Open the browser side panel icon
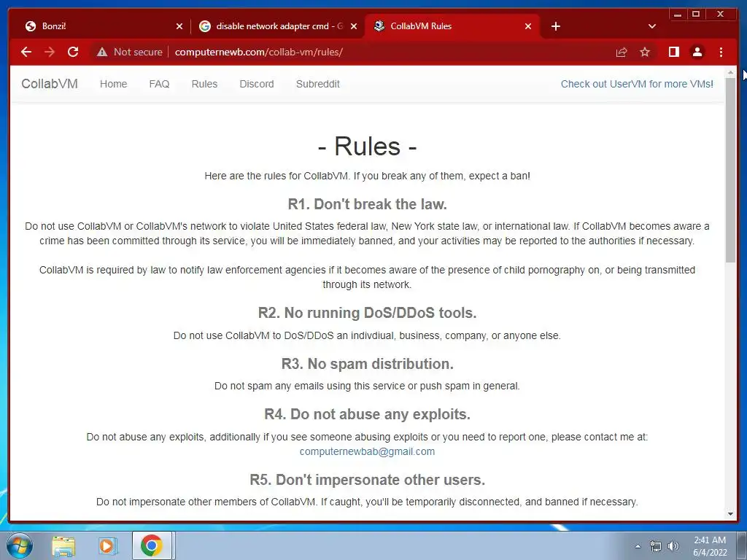 (673, 52)
